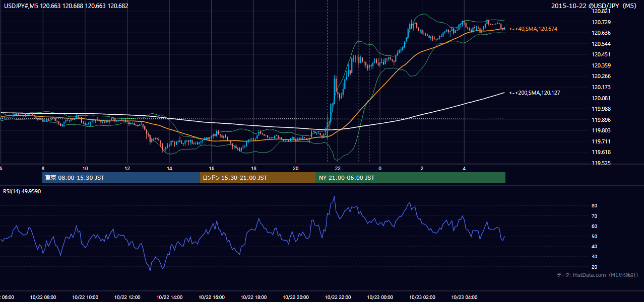This screenshot has height=302, width=644.
Task: Click the 10/22 18:00 date label
Action: point(253,297)
